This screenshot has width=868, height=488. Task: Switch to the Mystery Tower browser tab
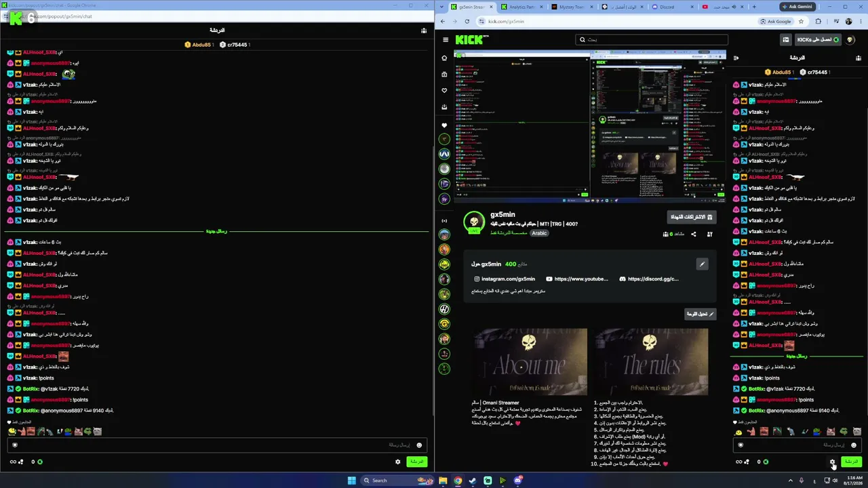coord(572,7)
